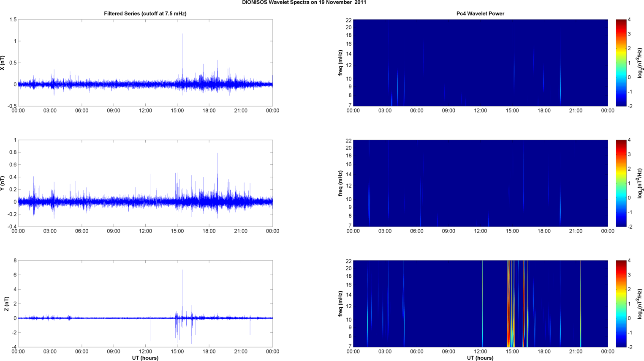Screen dimensions: 644x361
Task: Click '12:00' tick under the X time series
Action: tap(145, 111)
